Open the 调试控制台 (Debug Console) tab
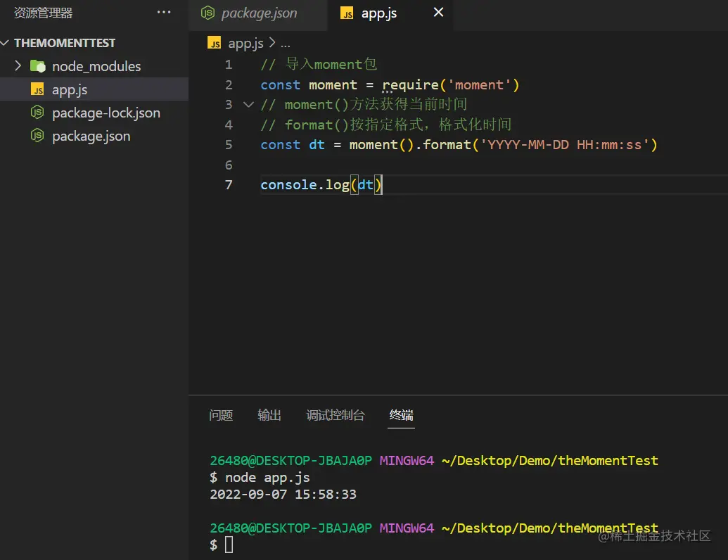 [x=336, y=415]
